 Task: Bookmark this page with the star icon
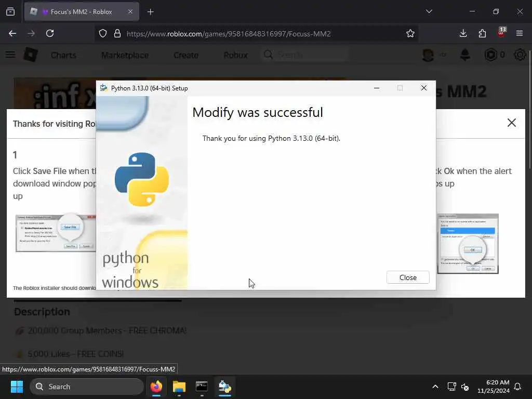click(x=410, y=33)
